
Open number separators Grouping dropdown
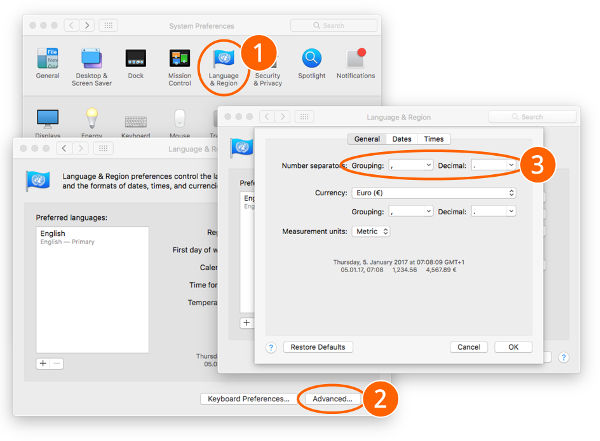[x=411, y=165]
